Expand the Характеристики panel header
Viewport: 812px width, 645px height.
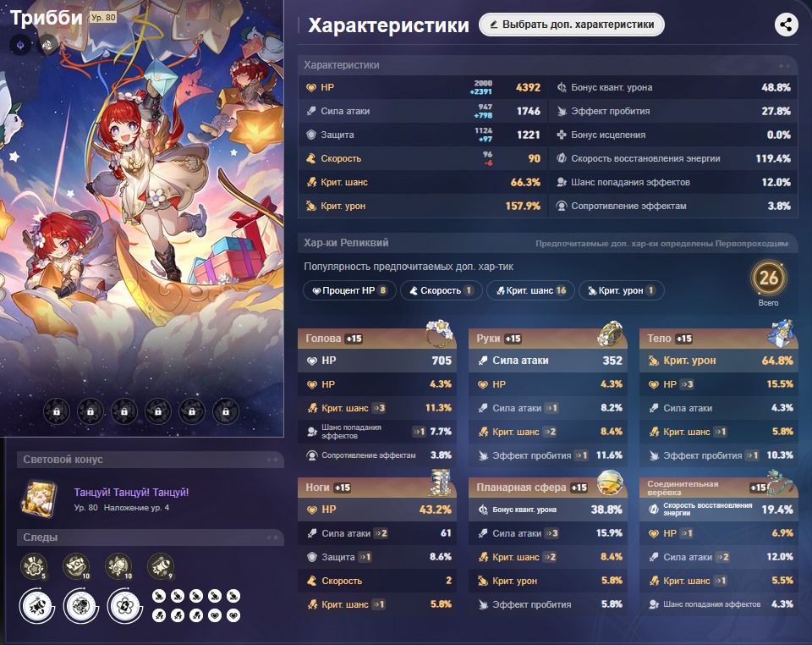click(548, 65)
